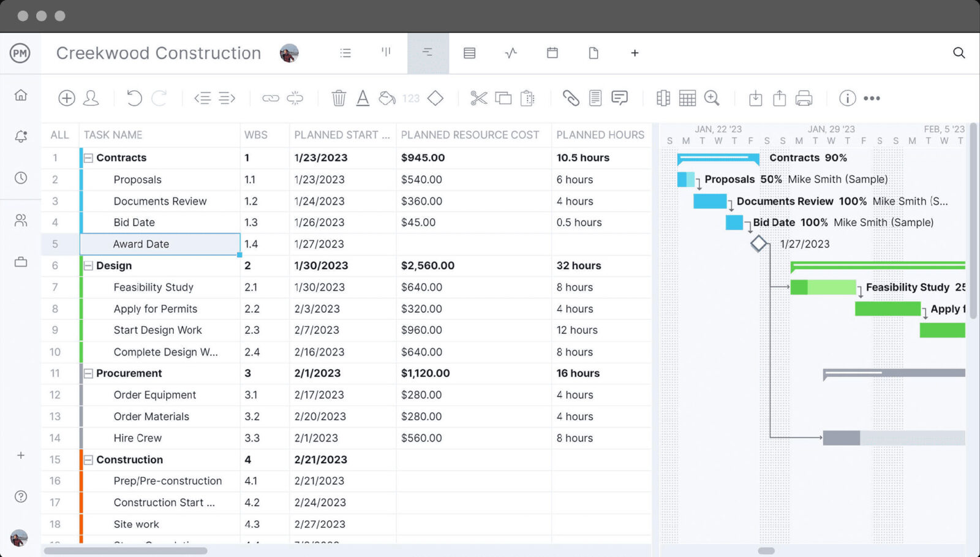Click the assign resources person icon
This screenshot has width=980, height=557.
coord(91,98)
